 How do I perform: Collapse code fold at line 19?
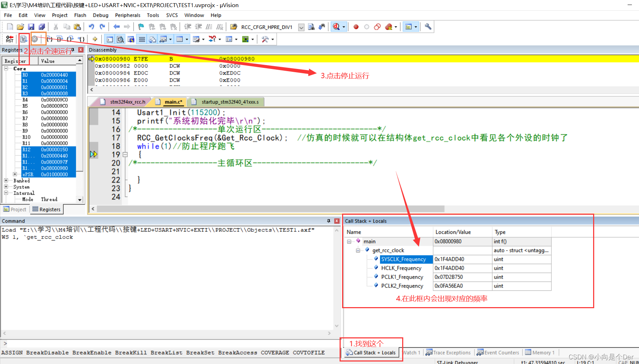pos(125,154)
